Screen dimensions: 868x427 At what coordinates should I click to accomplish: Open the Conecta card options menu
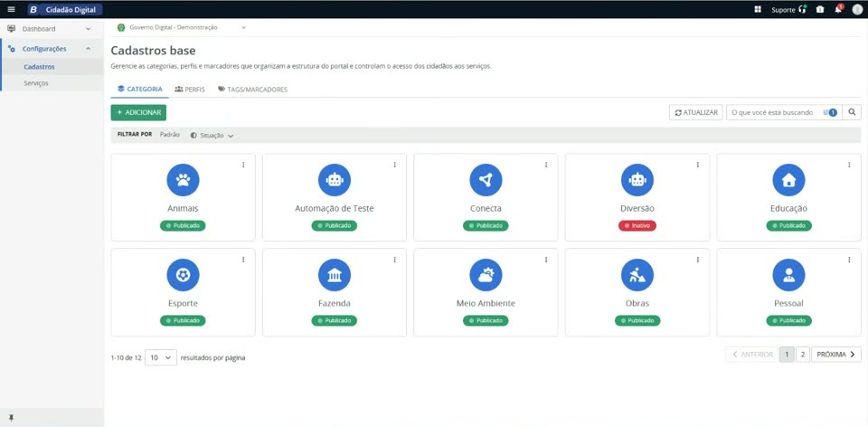pos(546,165)
